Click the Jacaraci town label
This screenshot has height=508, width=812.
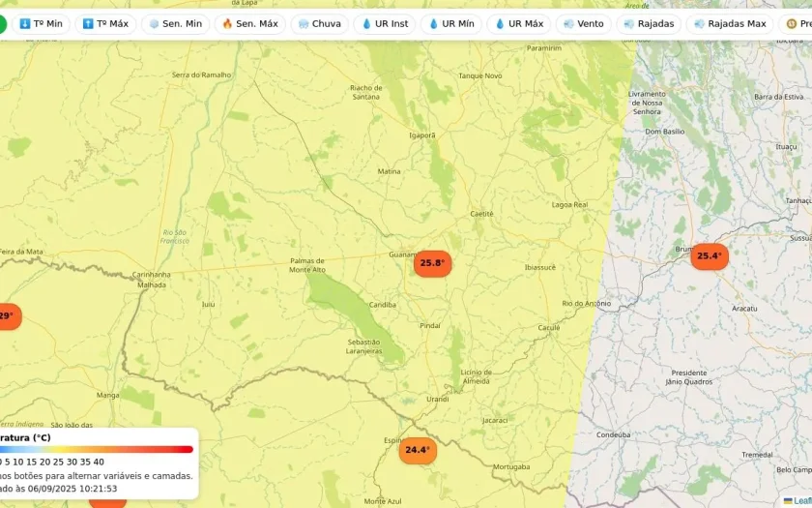coord(495,420)
